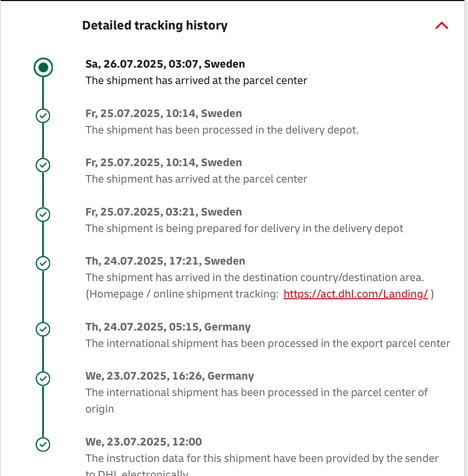Click checkmark icon for 23.07.2025 12:00 event
Image resolution: width=468 pixels, height=476 pixels.
43,444
